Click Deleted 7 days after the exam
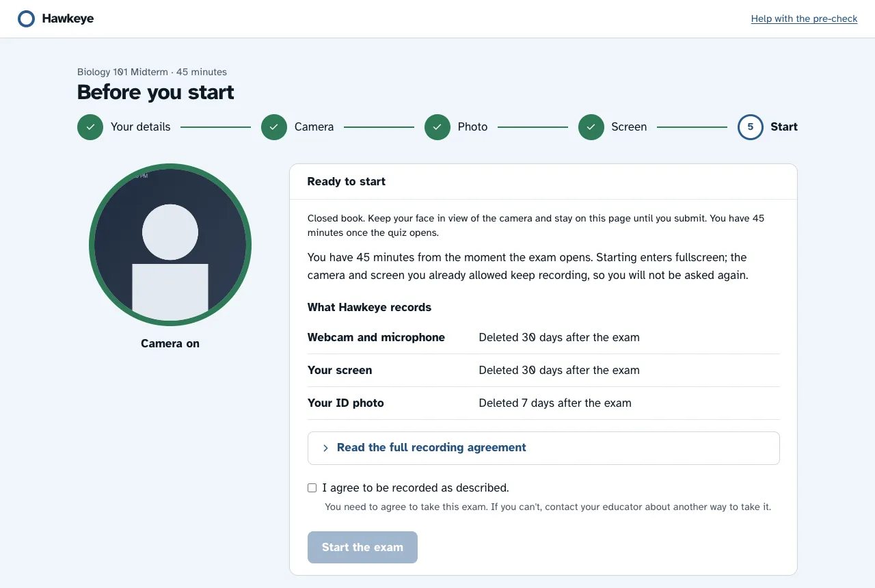This screenshot has width=875, height=588. click(555, 403)
